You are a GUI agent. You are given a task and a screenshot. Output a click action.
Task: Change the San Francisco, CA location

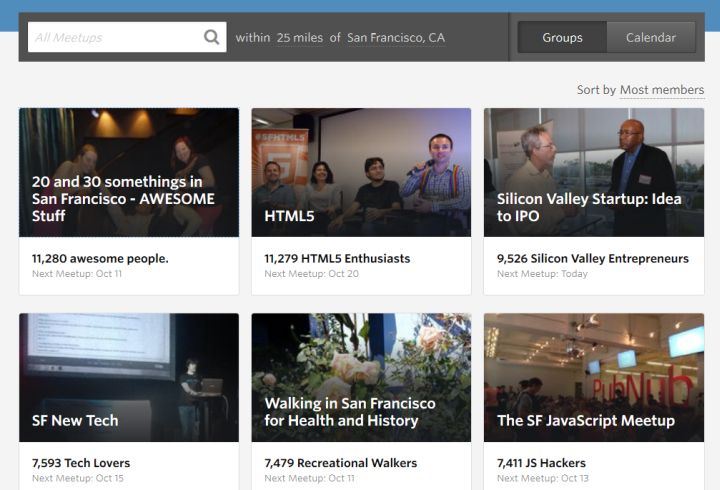[x=395, y=38]
